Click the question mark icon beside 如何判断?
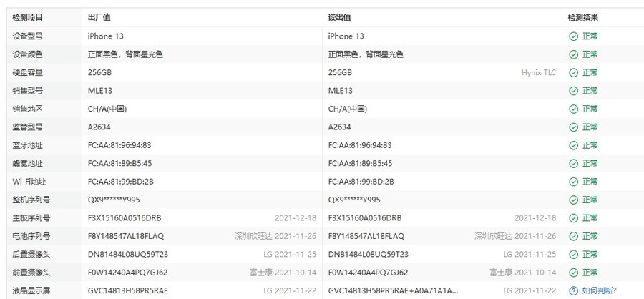This screenshot has width=644, height=299. coord(574,291)
